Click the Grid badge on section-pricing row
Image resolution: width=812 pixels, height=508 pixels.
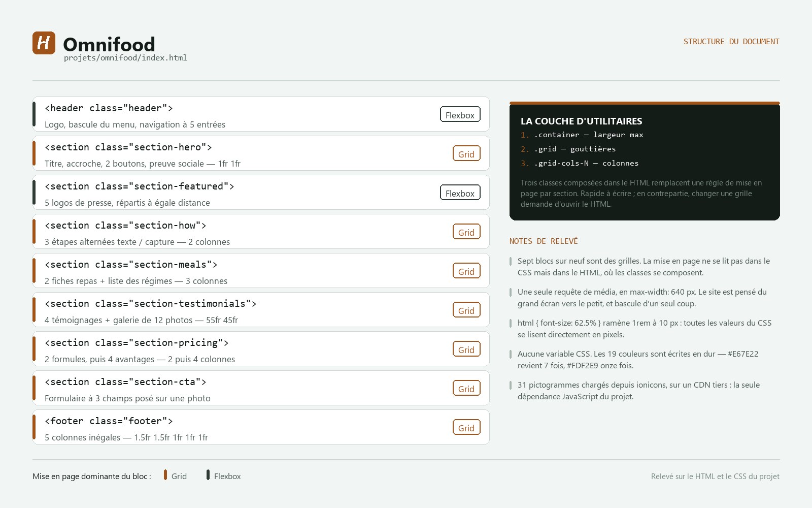pos(466,349)
